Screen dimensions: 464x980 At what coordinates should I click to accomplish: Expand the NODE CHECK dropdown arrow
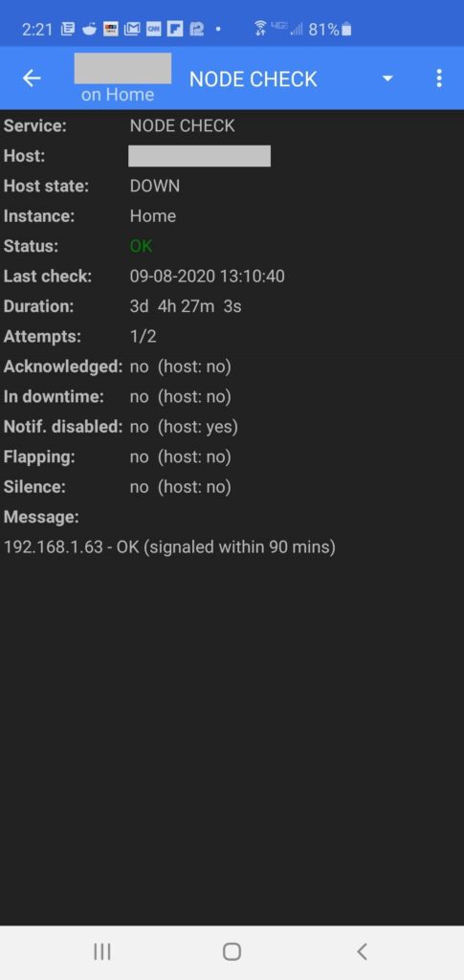pyautogui.click(x=387, y=78)
